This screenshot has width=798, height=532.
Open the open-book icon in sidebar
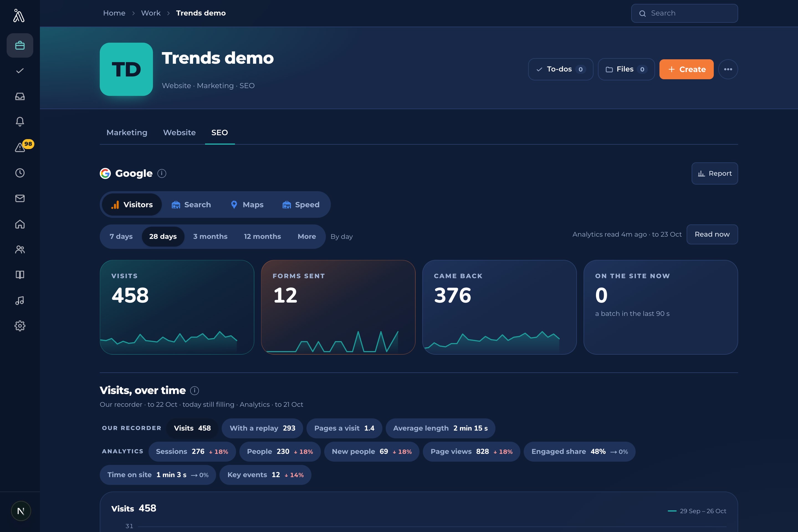(x=20, y=275)
